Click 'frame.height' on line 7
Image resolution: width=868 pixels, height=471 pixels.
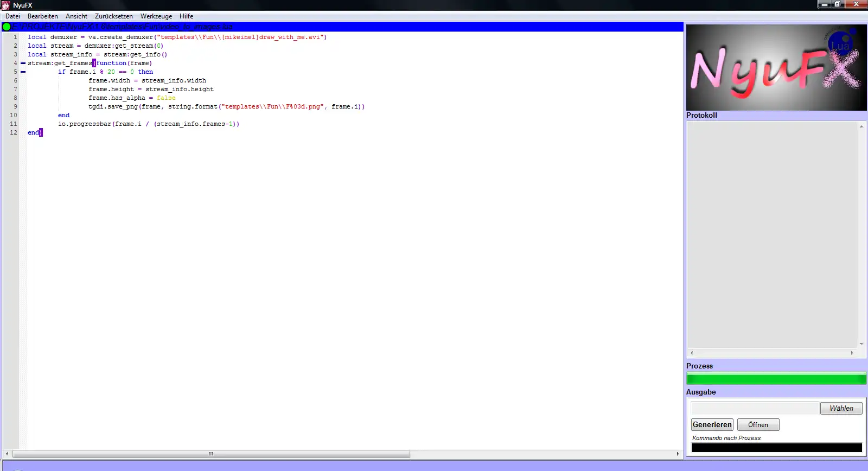pos(111,90)
